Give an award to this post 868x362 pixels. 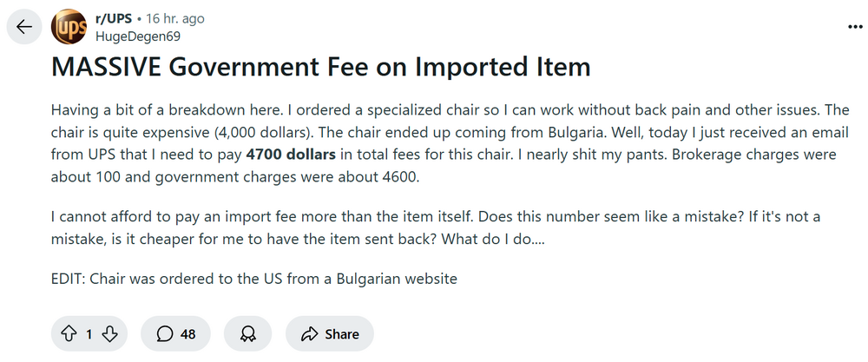pos(247,333)
